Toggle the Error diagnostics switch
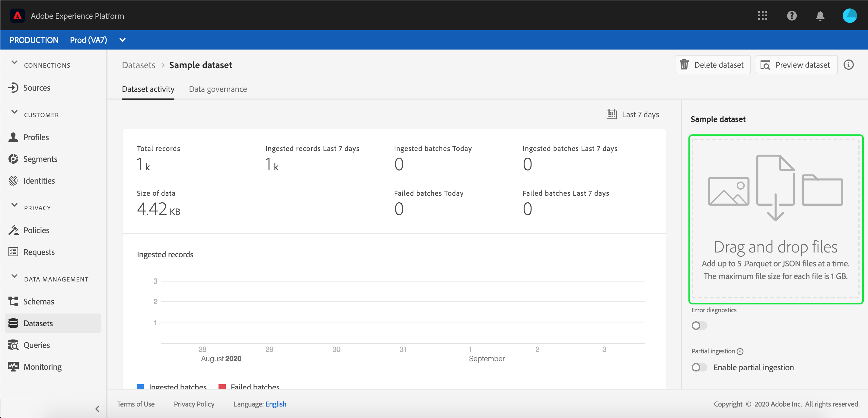The image size is (868, 418). click(699, 326)
